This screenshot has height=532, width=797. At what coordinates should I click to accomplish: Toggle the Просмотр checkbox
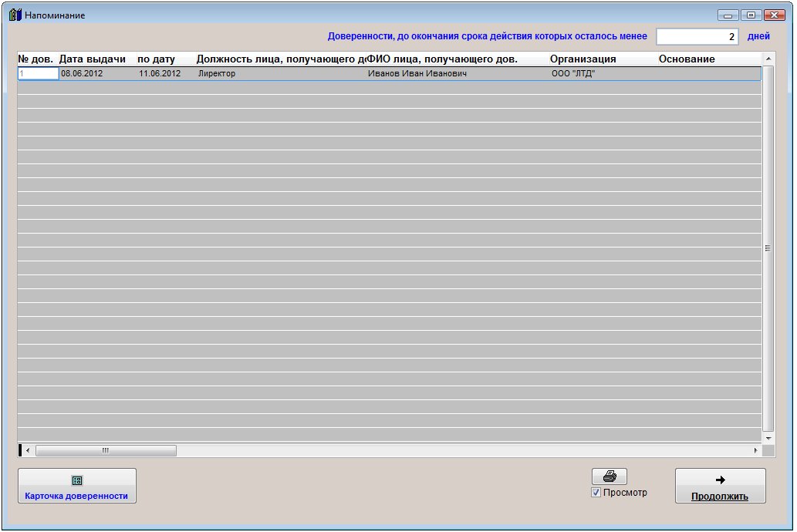tap(596, 493)
